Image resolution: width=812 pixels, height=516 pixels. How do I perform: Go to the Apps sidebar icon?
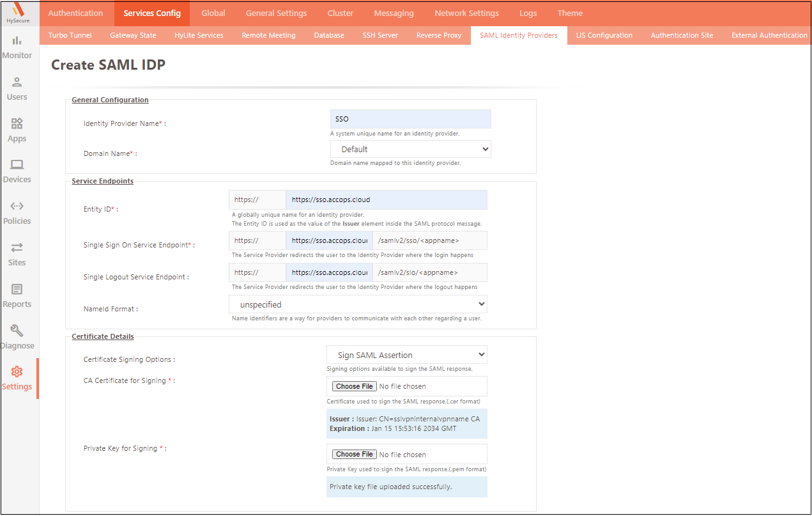click(x=17, y=124)
